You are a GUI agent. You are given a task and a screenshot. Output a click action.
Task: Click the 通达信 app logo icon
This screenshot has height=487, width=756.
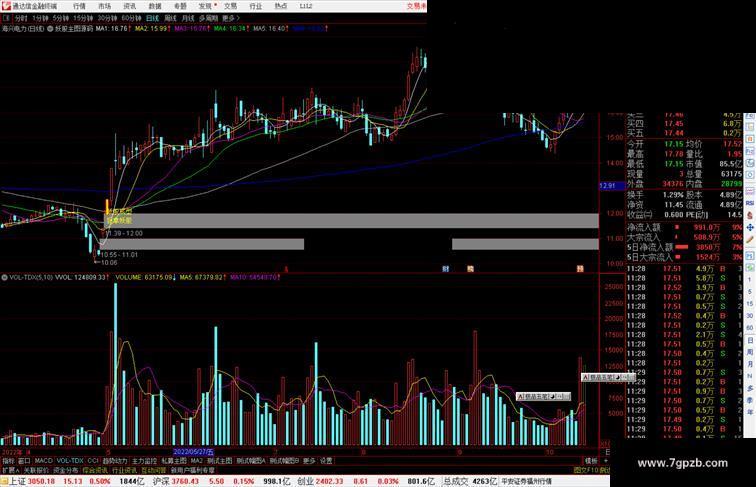click(x=6, y=6)
